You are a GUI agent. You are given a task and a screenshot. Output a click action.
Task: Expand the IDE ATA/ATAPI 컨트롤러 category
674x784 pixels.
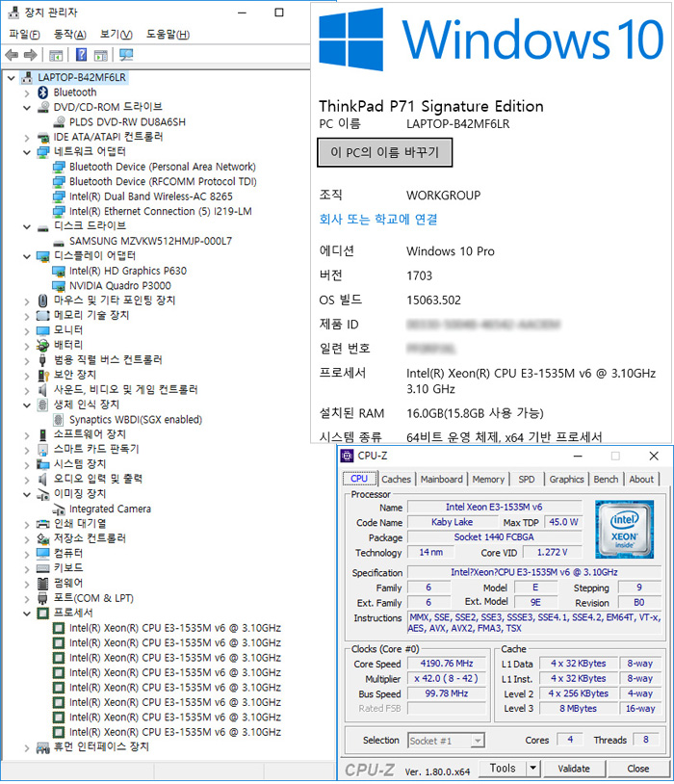click(27, 138)
